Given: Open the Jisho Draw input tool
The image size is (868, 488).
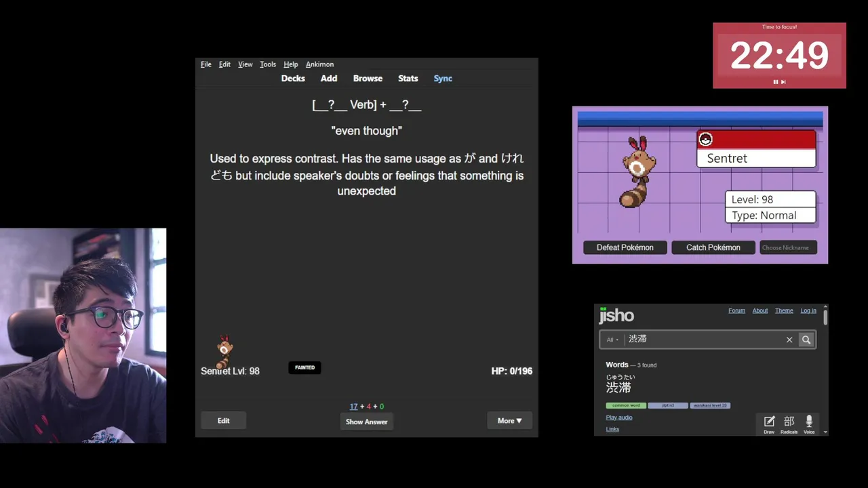Looking at the screenshot, I should click(769, 424).
